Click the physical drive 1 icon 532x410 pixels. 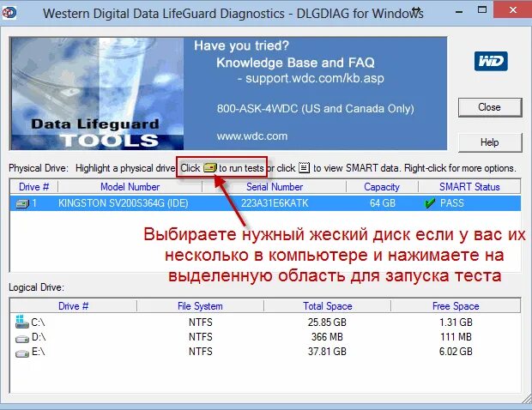tap(22, 204)
